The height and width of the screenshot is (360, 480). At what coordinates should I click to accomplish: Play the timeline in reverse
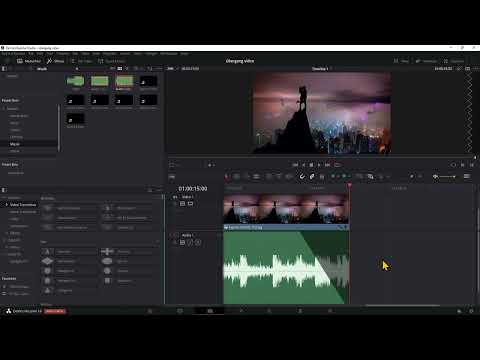(x=303, y=165)
